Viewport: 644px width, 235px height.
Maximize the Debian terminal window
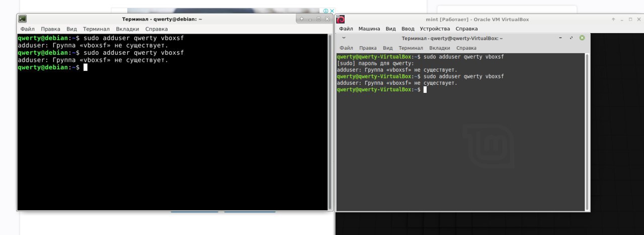pos(318,19)
